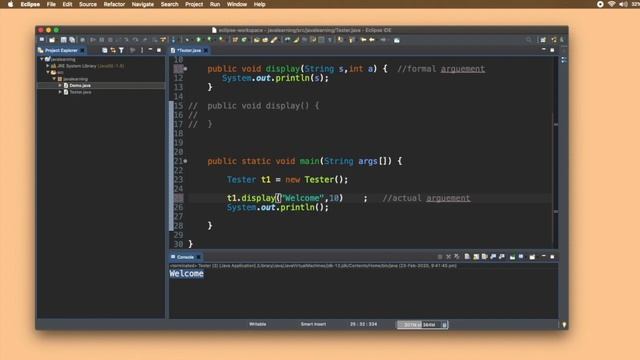The image size is (640, 360).
Task: Expand the Demo.java tree arrow
Action: (60, 85)
